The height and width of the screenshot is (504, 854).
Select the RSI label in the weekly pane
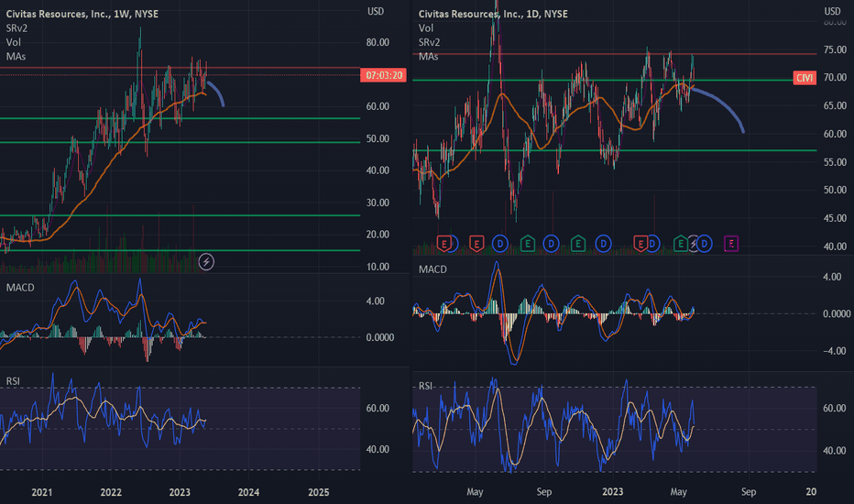13,381
